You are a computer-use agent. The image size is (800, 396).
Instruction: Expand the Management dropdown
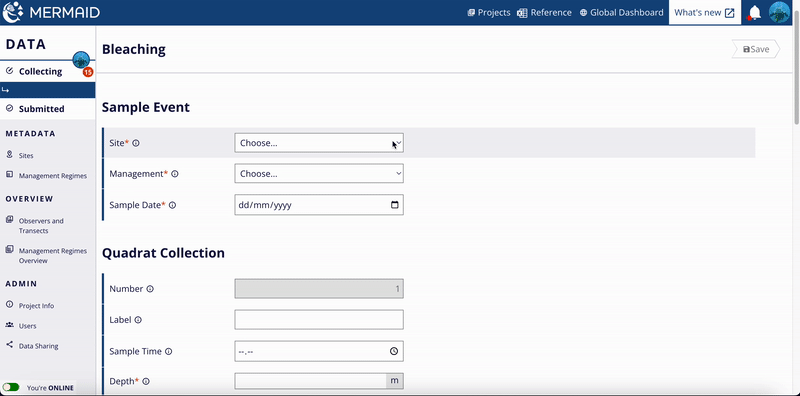coord(319,174)
